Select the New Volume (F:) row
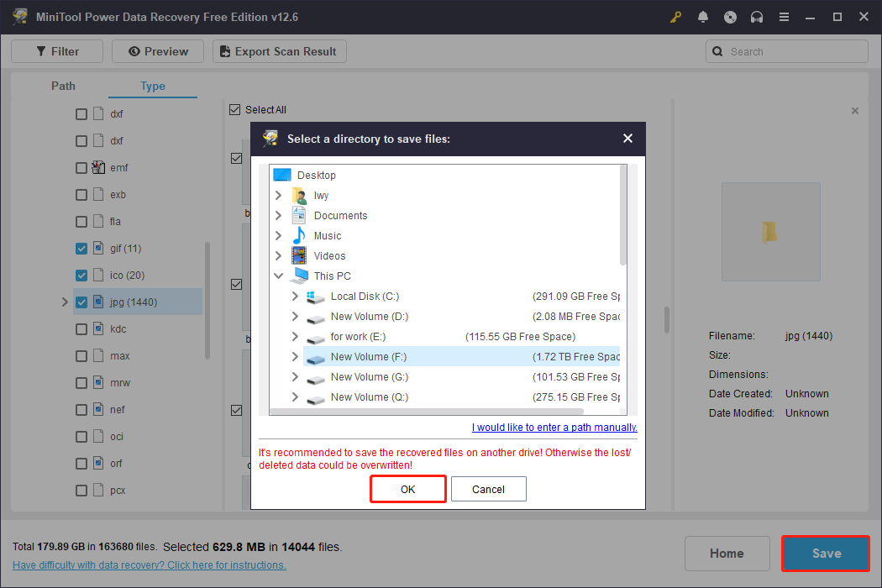This screenshot has width=882, height=588. pos(461,357)
